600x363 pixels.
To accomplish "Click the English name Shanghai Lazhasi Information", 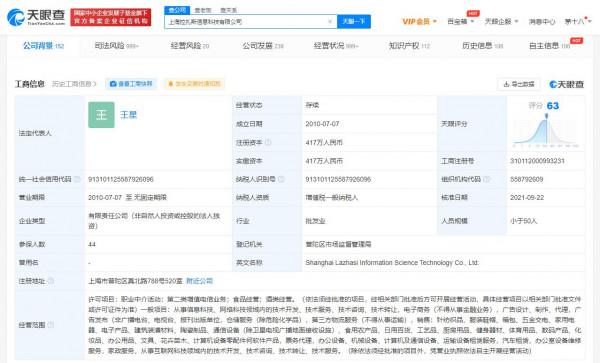I will point(392,262).
